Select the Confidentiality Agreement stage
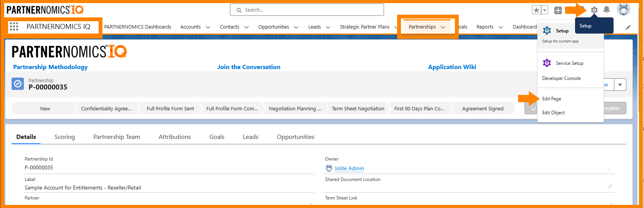This screenshot has width=644, height=208. [x=106, y=108]
